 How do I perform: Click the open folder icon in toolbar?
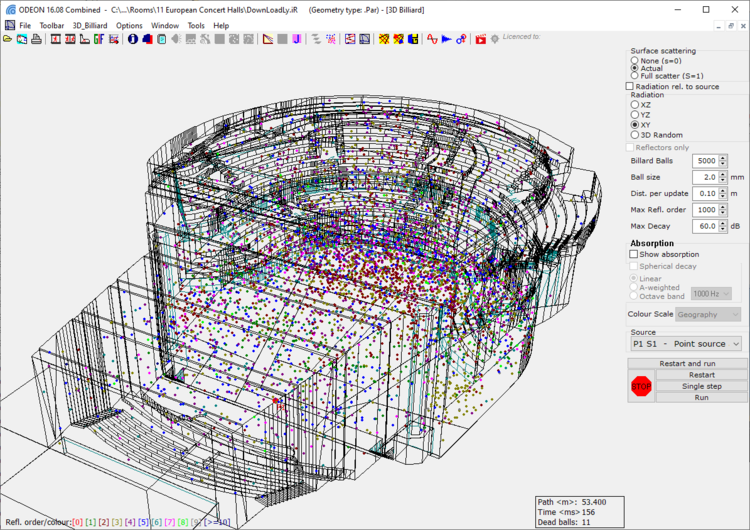click(8, 39)
